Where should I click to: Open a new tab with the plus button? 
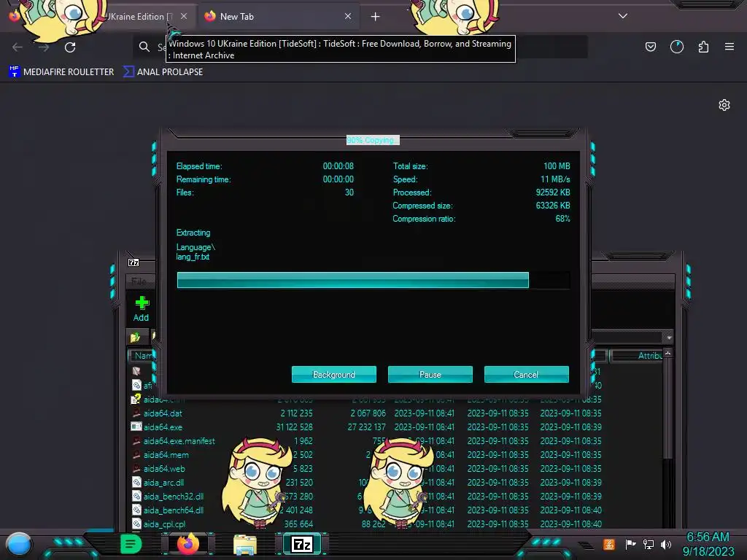pyautogui.click(x=376, y=17)
